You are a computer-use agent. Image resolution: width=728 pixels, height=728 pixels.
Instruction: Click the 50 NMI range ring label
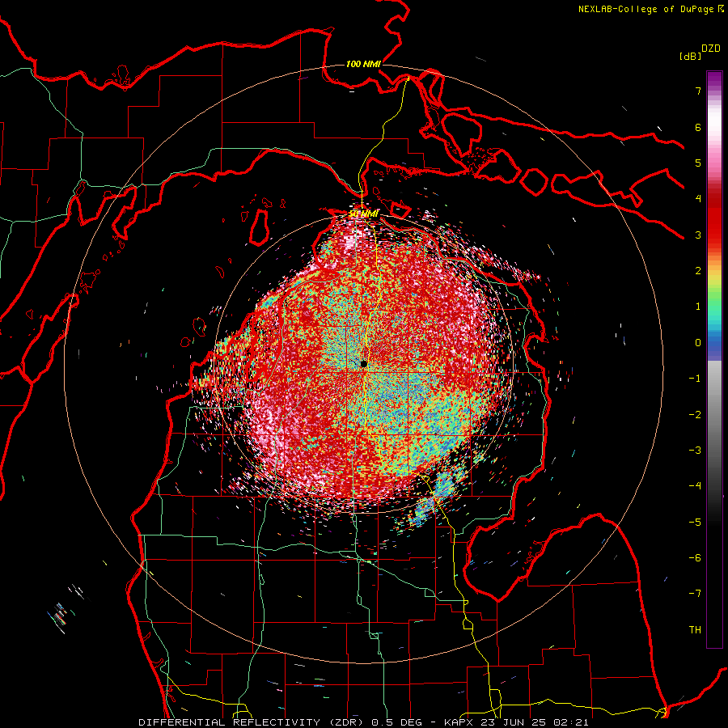[x=363, y=214]
